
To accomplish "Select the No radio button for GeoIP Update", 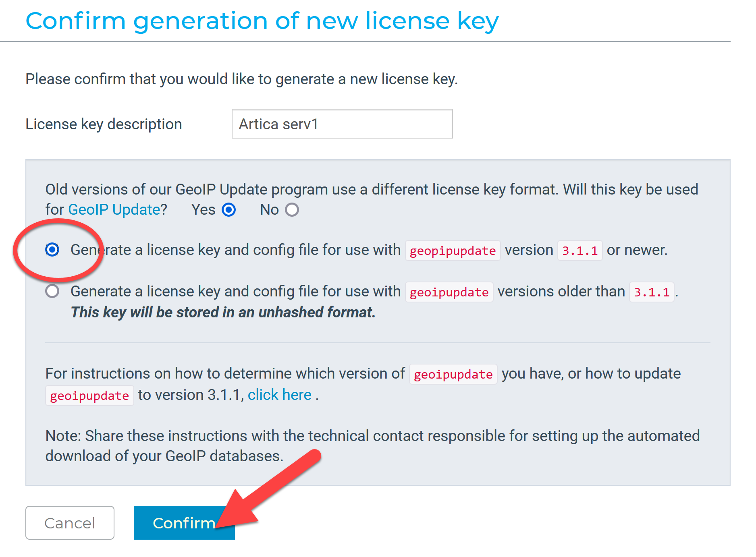I will pos(292,210).
